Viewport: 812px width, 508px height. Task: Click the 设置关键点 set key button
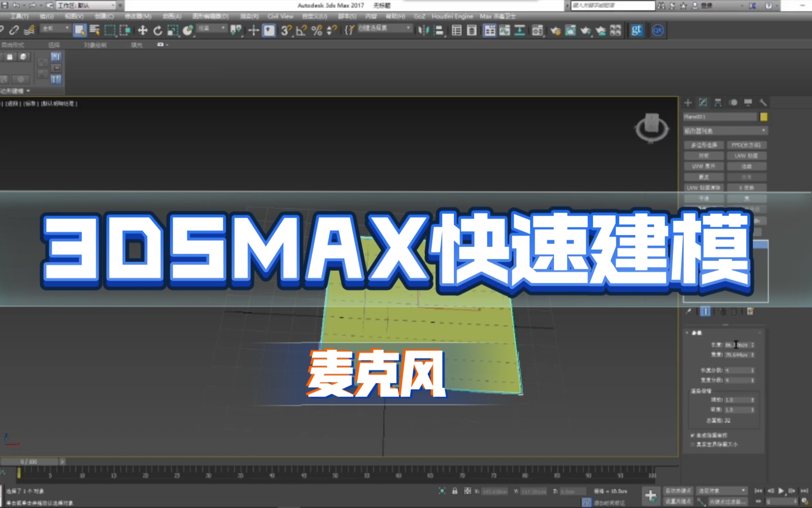tap(678, 501)
